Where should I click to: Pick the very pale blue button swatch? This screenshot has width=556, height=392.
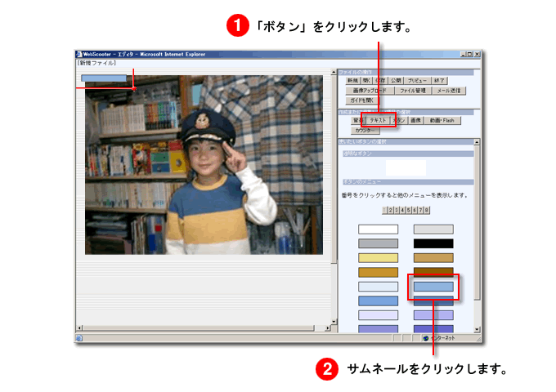point(378,287)
